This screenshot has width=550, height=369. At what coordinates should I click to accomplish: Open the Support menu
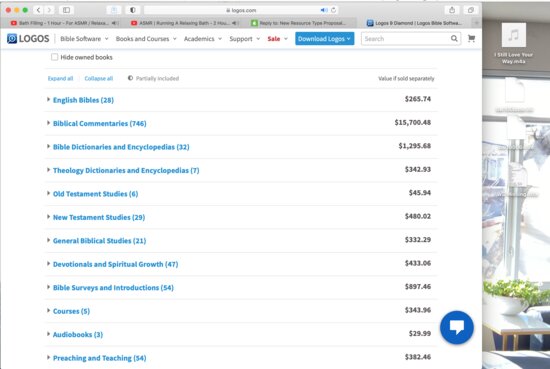pos(244,39)
